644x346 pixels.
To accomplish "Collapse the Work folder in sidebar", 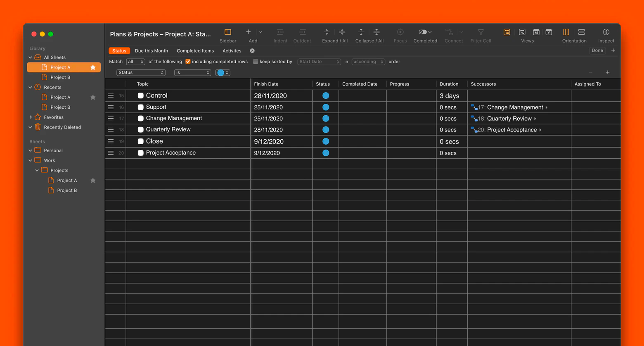I will 31,160.
